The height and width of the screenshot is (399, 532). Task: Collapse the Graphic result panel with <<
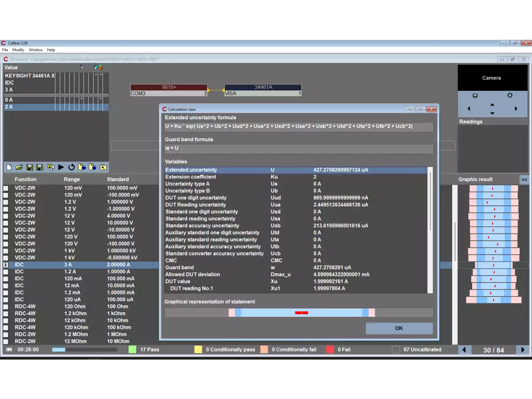tap(524, 180)
